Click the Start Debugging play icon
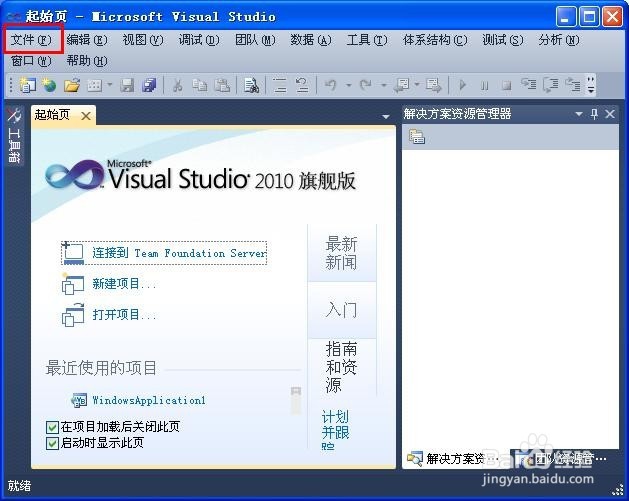Screen dimensions: 629x501 (462, 85)
